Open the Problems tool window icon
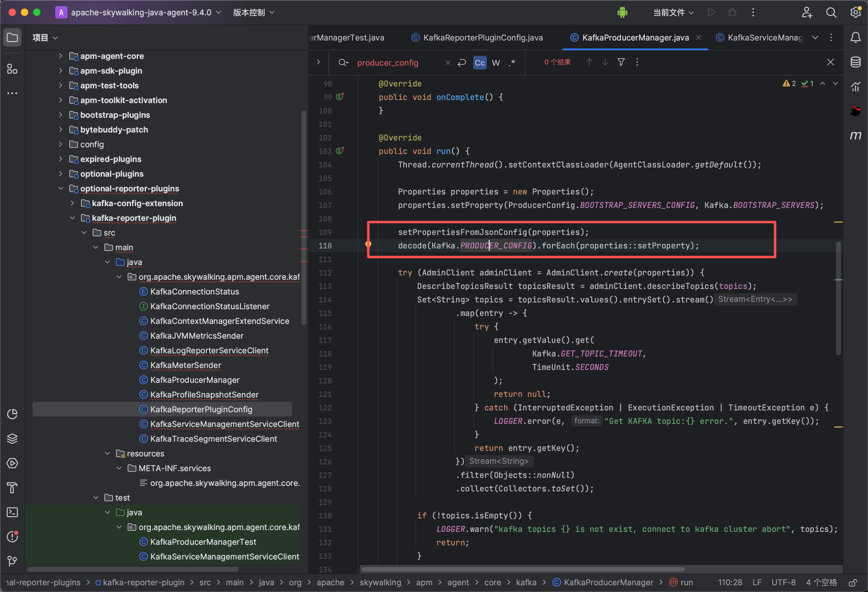Screen dimensions: 868x592 click(12, 536)
